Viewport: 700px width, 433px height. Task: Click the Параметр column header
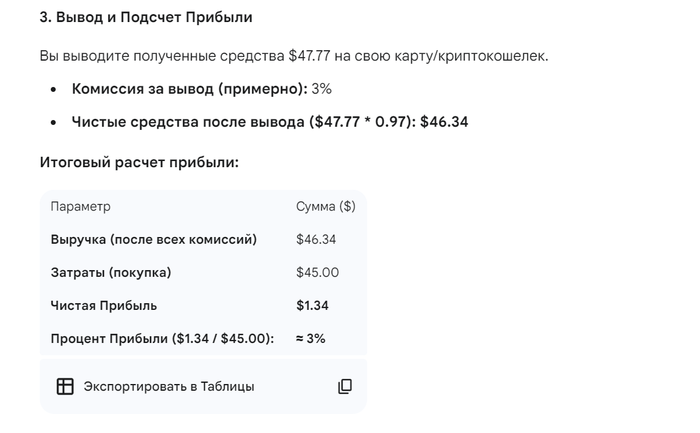coord(80,207)
